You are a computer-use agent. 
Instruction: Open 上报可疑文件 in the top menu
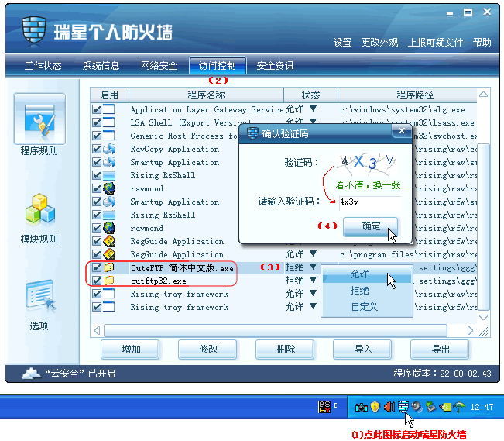click(435, 42)
